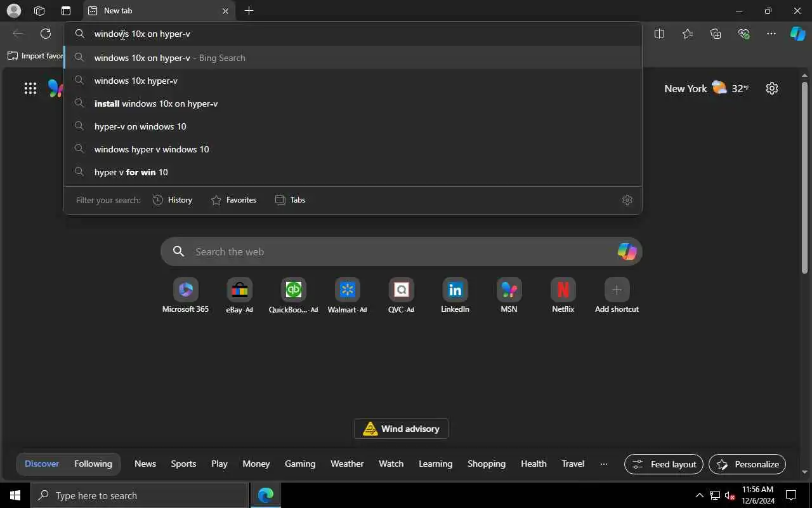Image resolution: width=812 pixels, height=508 pixels.
Task: Open Health feed category
Action: coord(534,464)
